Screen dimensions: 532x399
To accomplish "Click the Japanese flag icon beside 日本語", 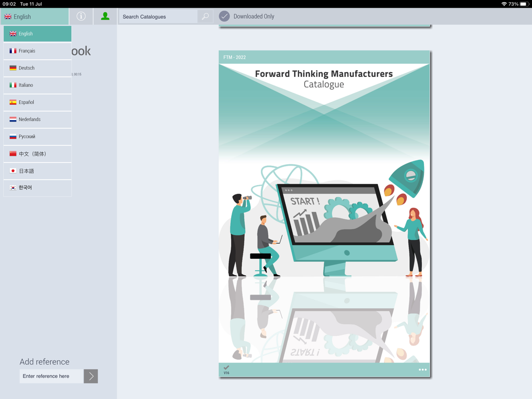I will click(12, 171).
